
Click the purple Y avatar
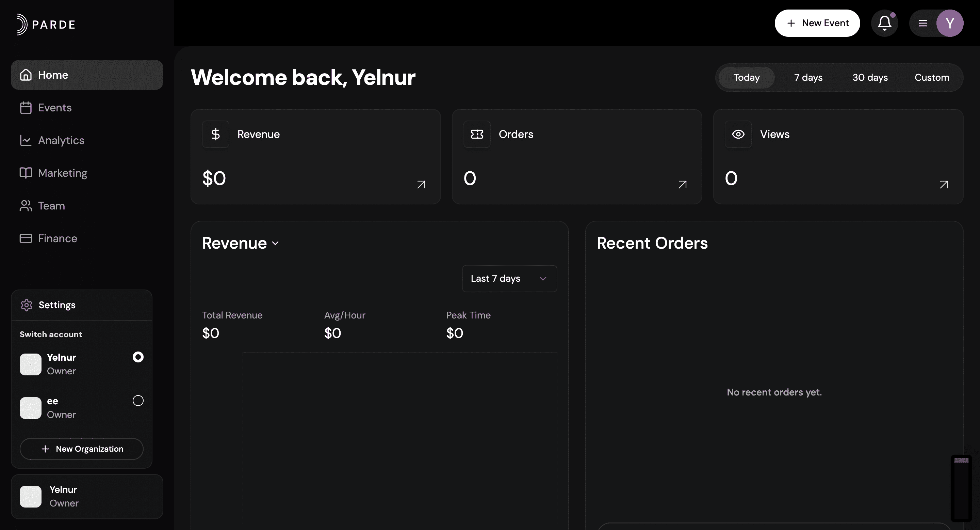click(950, 23)
